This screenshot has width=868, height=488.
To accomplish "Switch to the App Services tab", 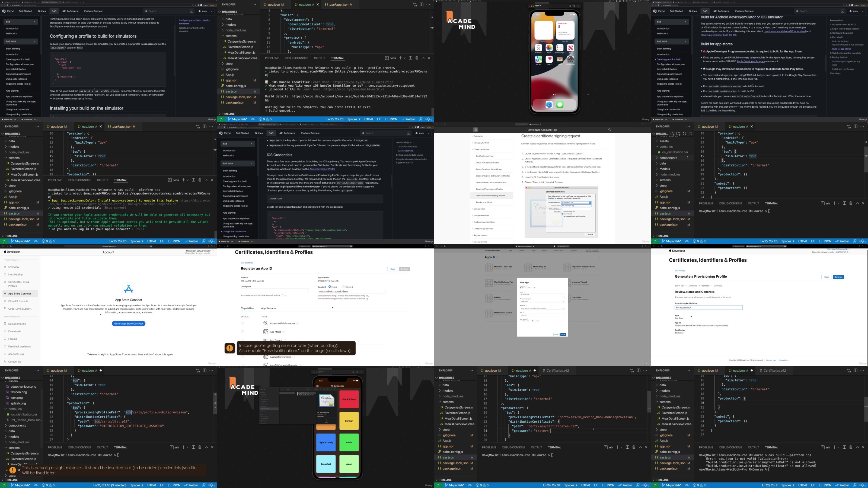I will (269, 309).
